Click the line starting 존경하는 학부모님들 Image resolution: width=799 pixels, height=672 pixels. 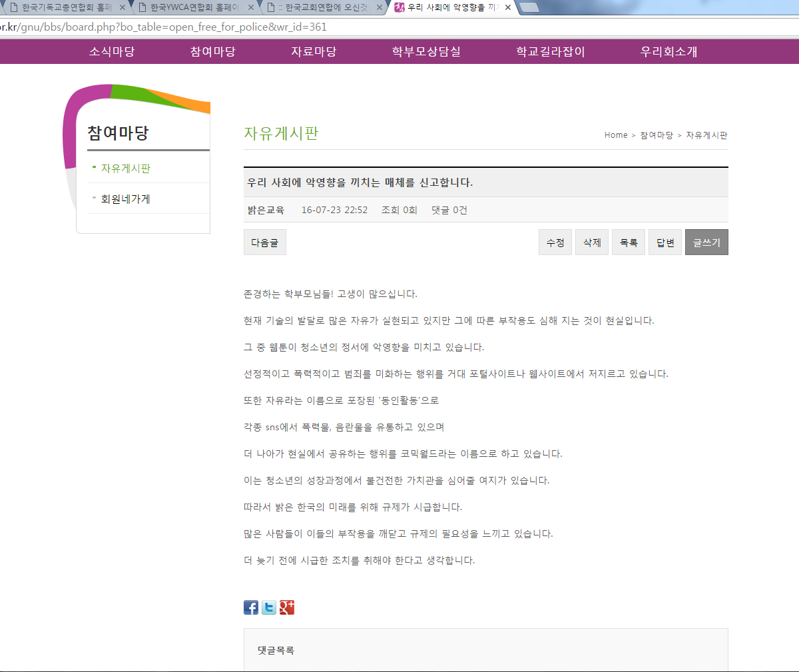(330, 294)
